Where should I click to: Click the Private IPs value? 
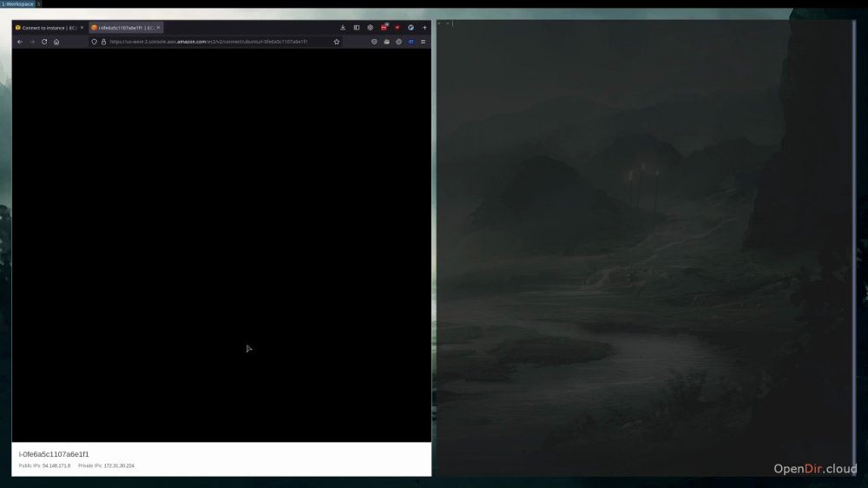tap(119, 465)
